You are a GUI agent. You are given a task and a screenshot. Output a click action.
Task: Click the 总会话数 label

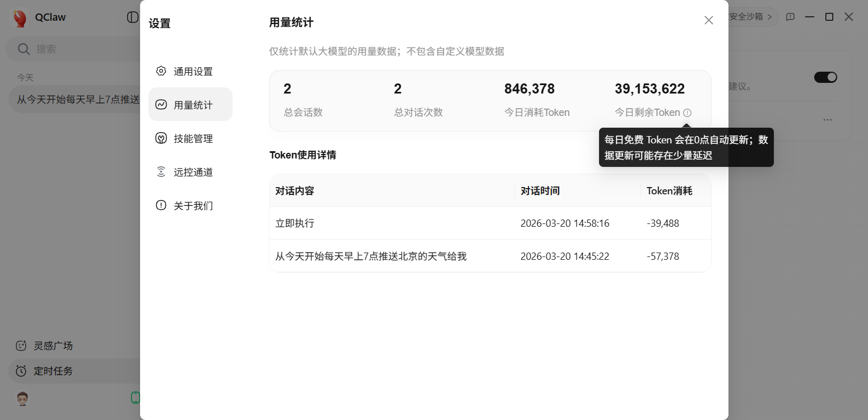pyautogui.click(x=303, y=113)
